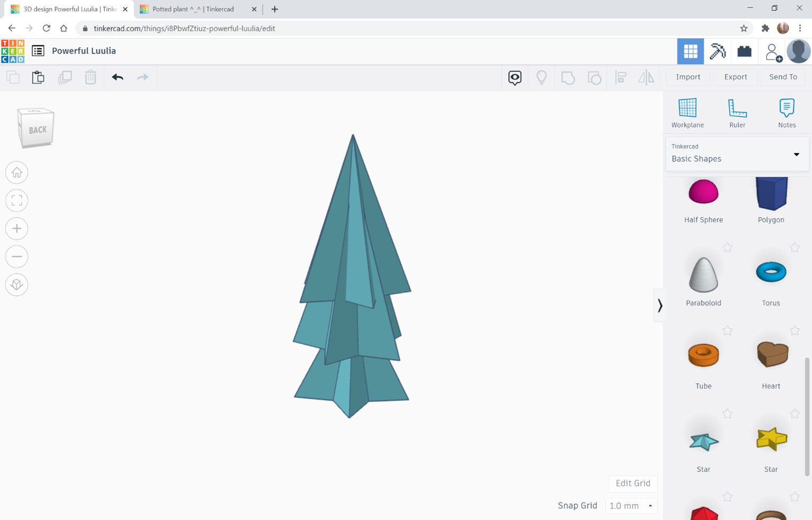Switch to Potted plant Tinkercad tab
812x520 pixels.
point(193,9)
